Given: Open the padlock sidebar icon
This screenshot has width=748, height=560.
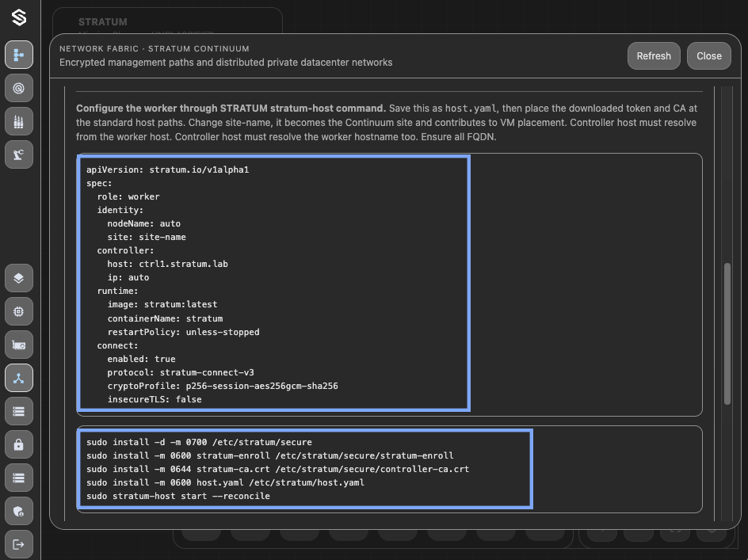Looking at the screenshot, I should click(x=18, y=444).
